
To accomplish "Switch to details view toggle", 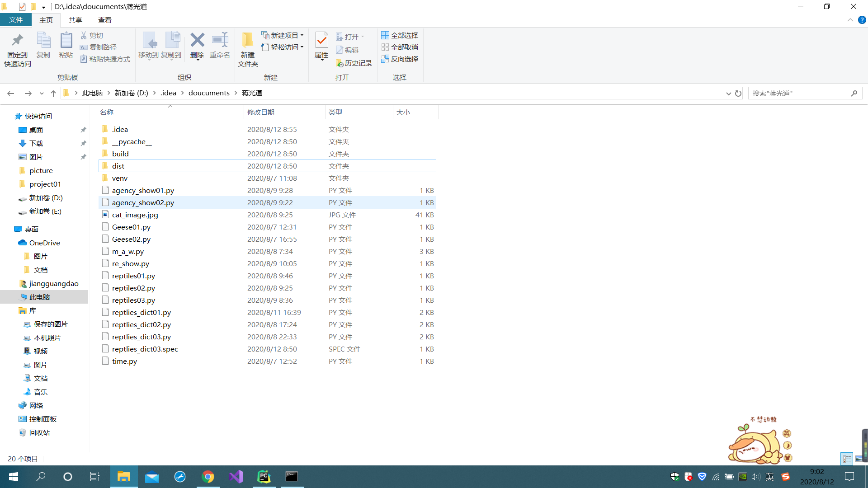I will (x=847, y=459).
